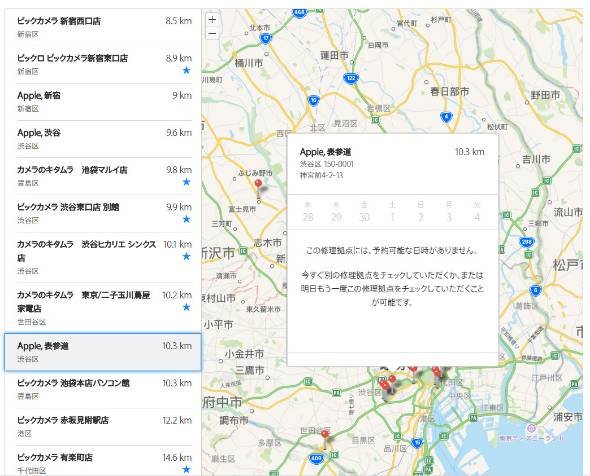Click 小金井市 label on the map

(x=244, y=354)
